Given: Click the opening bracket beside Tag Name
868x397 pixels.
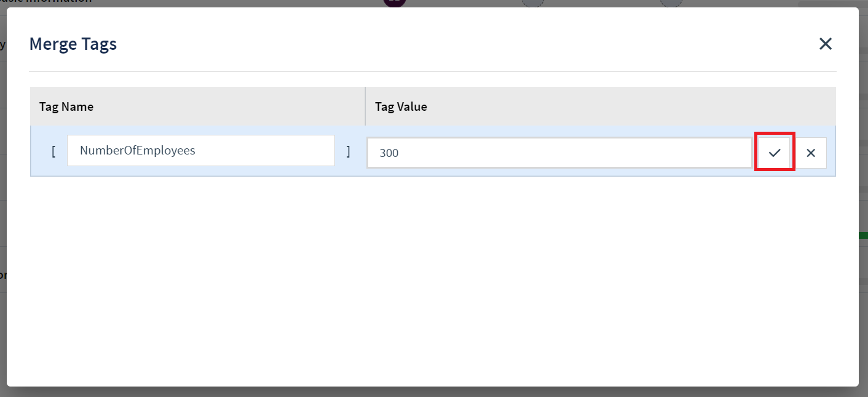Looking at the screenshot, I should (53, 151).
